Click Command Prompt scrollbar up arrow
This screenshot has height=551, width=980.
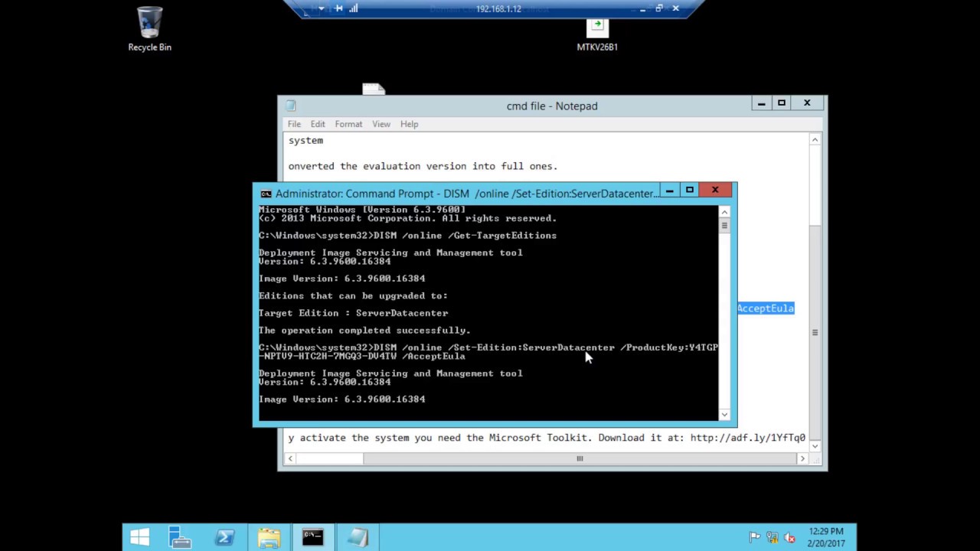[x=724, y=212]
